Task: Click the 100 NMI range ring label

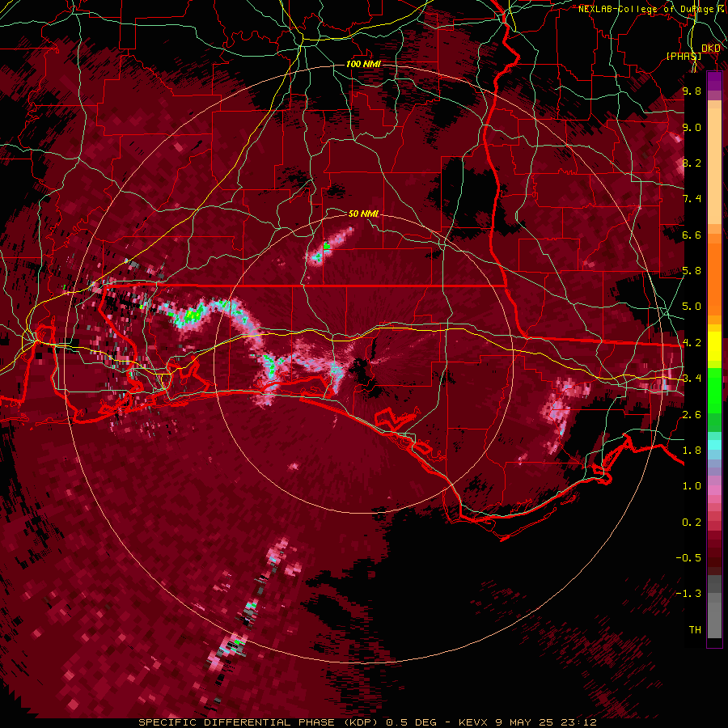Action: (x=363, y=64)
